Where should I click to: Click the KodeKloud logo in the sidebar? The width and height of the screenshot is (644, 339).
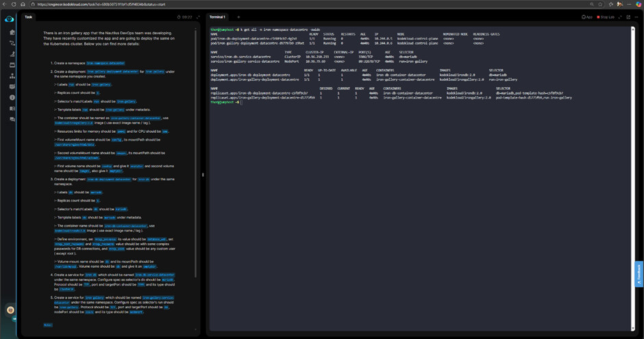click(9, 19)
